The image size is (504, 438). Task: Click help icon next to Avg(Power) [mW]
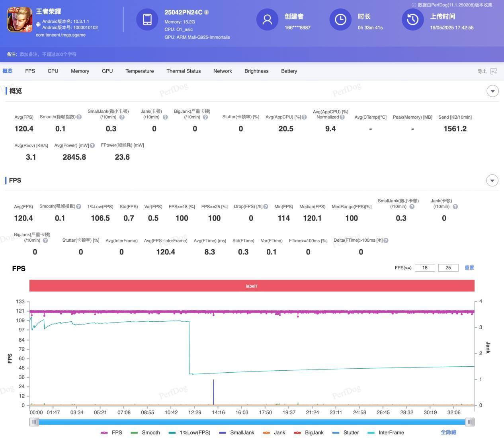coord(92,146)
